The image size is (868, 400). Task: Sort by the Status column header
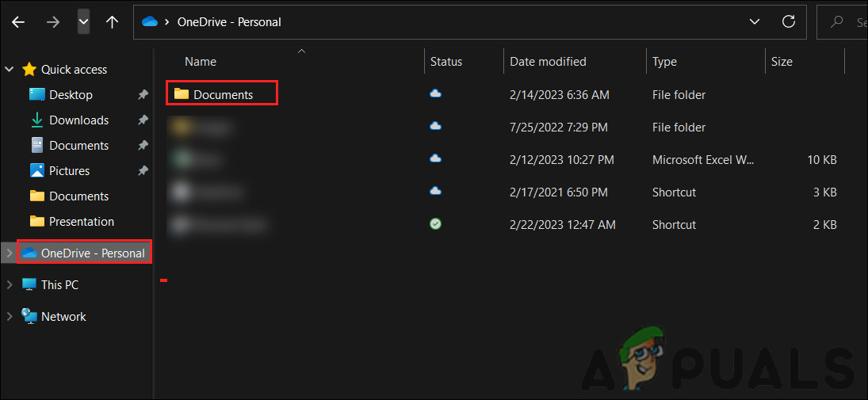[x=446, y=62]
